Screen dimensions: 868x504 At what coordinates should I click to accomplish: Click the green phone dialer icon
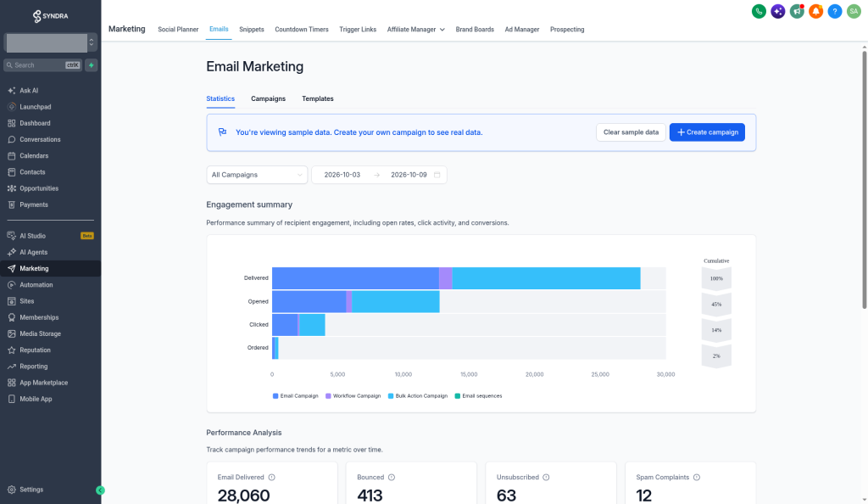[759, 11]
